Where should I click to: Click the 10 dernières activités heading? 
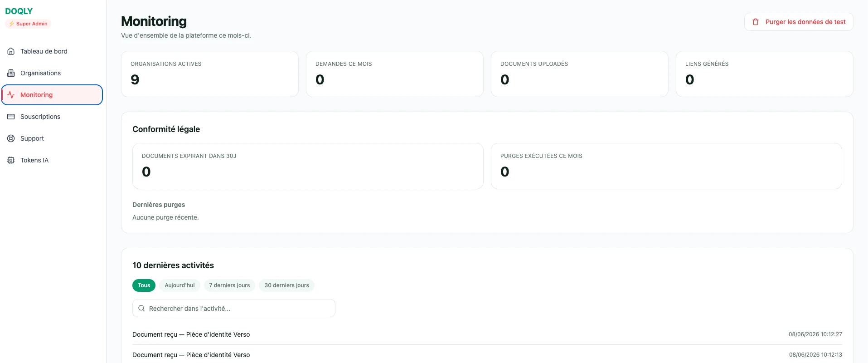pos(173,265)
